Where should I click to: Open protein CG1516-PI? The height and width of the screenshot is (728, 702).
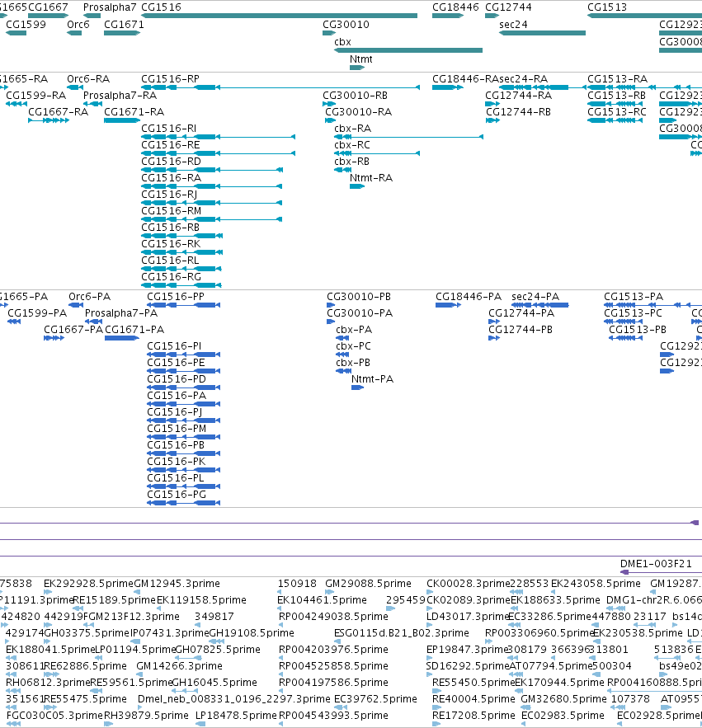point(174,346)
